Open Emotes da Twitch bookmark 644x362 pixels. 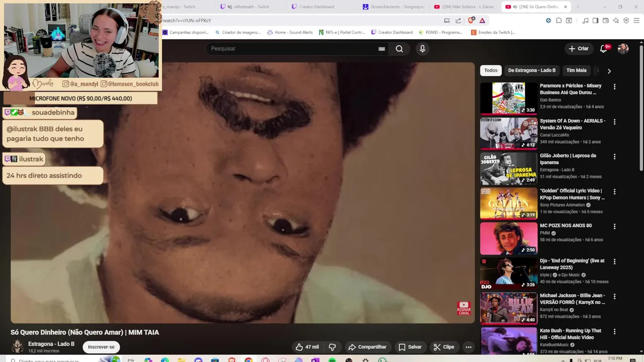(x=493, y=32)
